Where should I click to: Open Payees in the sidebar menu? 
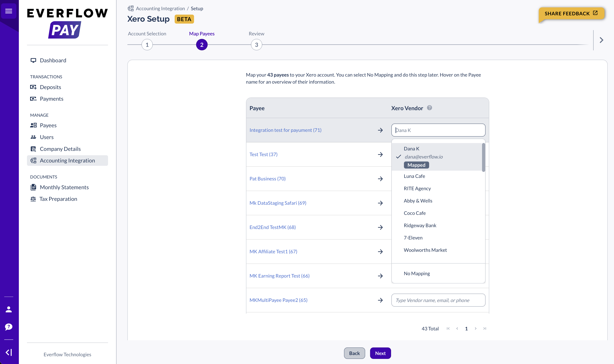point(48,125)
